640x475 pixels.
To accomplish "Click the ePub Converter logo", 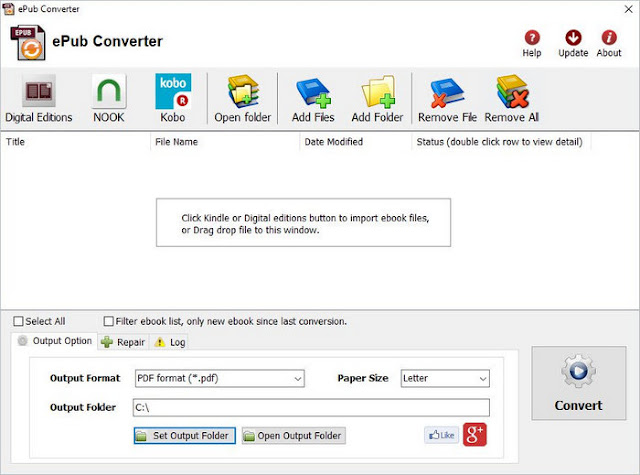I will [28, 42].
